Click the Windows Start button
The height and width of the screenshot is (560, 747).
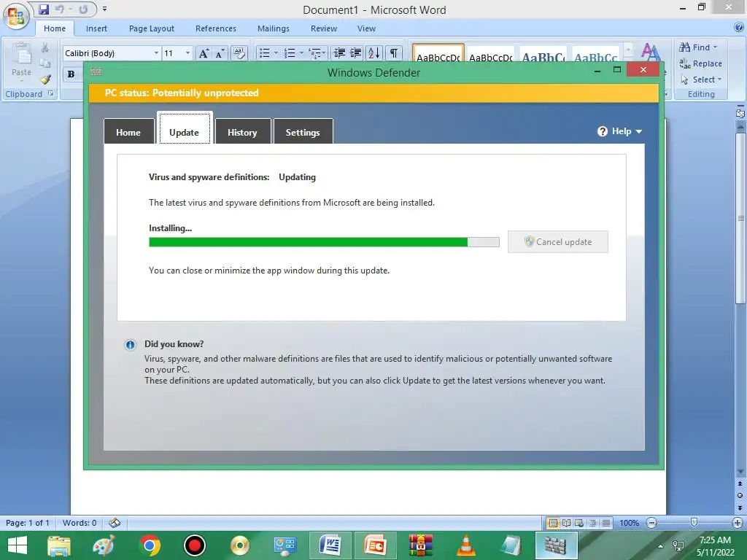click(x=18, y=545)
